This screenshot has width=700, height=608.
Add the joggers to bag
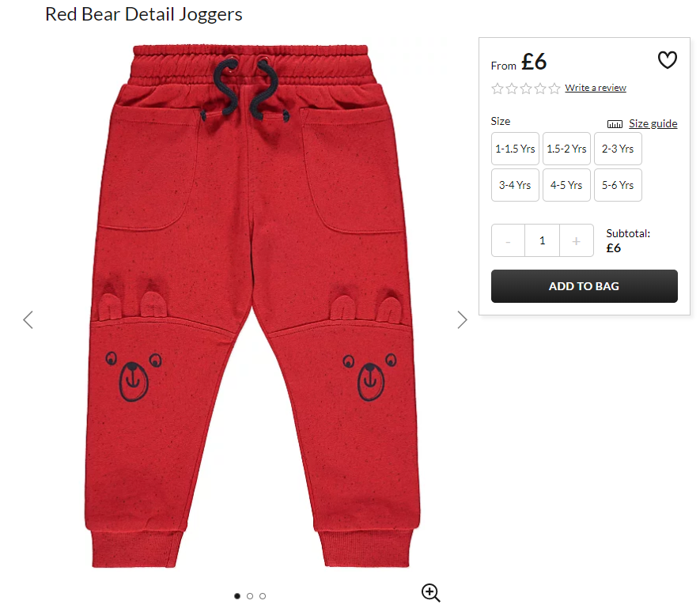coord(585,286)
